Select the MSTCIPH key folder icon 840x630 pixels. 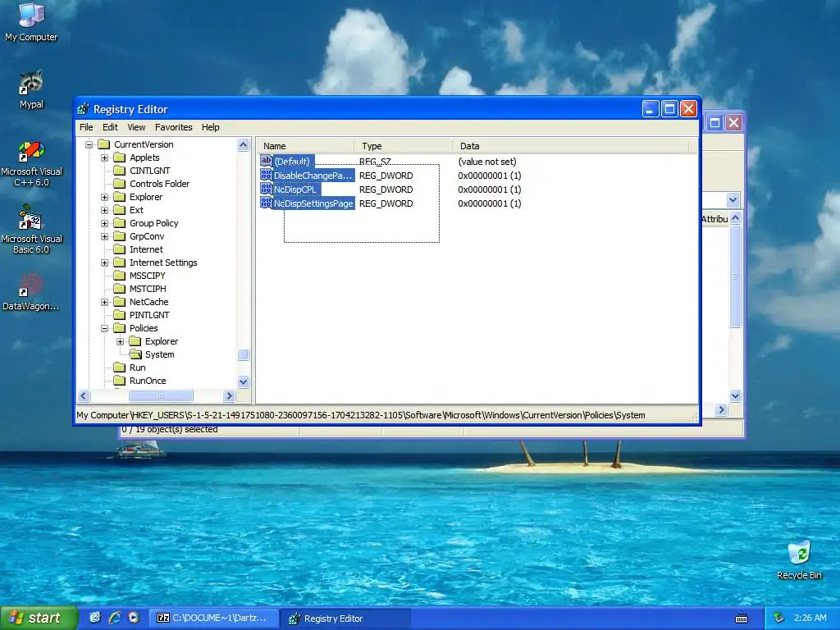120,289
